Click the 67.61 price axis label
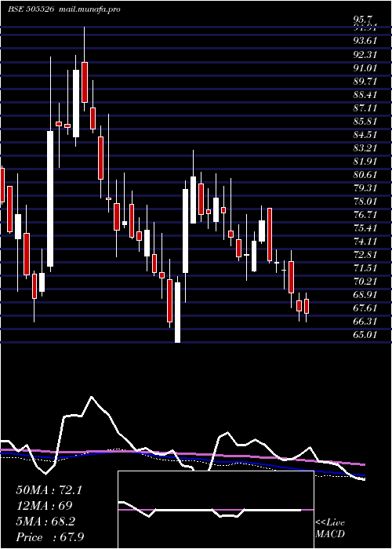This screenshot has height=549, width=392. (365, 308)
